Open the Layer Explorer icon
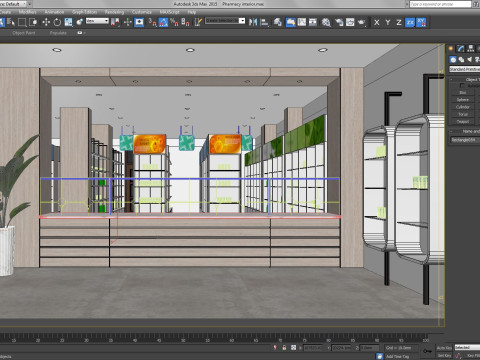 coord(277,22)
